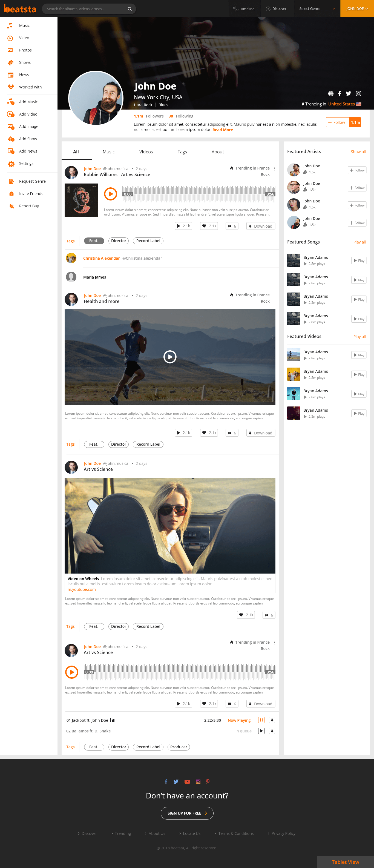Click the Shows sidebar icon
This screenshot has height=868, width=374.
[10, 63]
